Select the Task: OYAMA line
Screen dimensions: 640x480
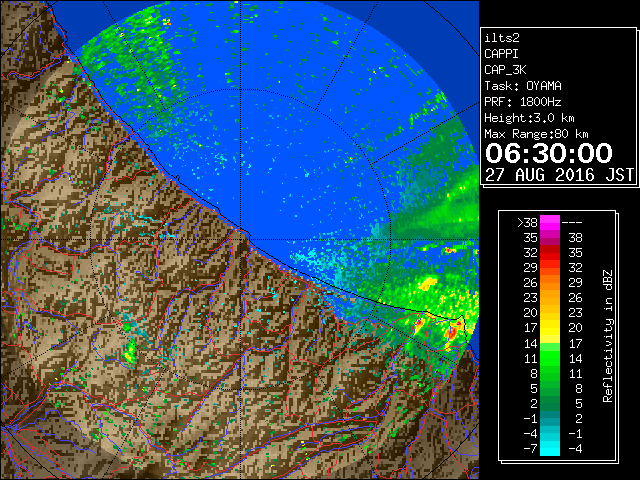coord(523,86)
